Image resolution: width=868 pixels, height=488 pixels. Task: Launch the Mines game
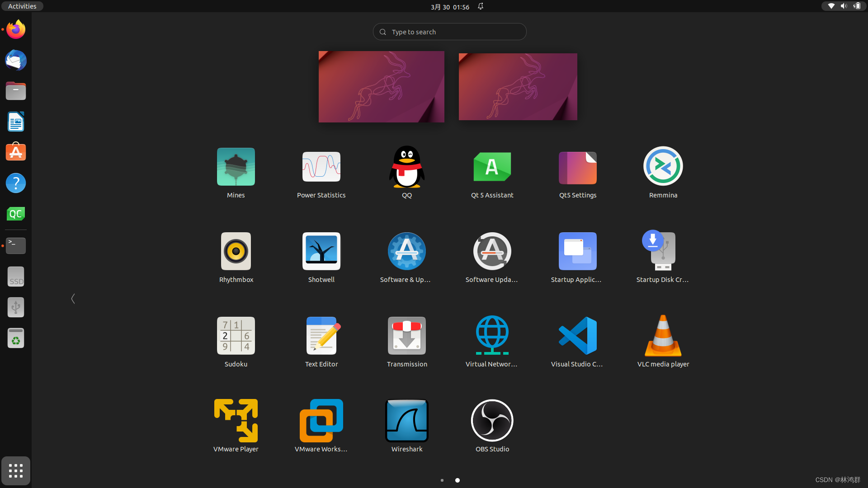pyautogui.click(x=236, y=173)
